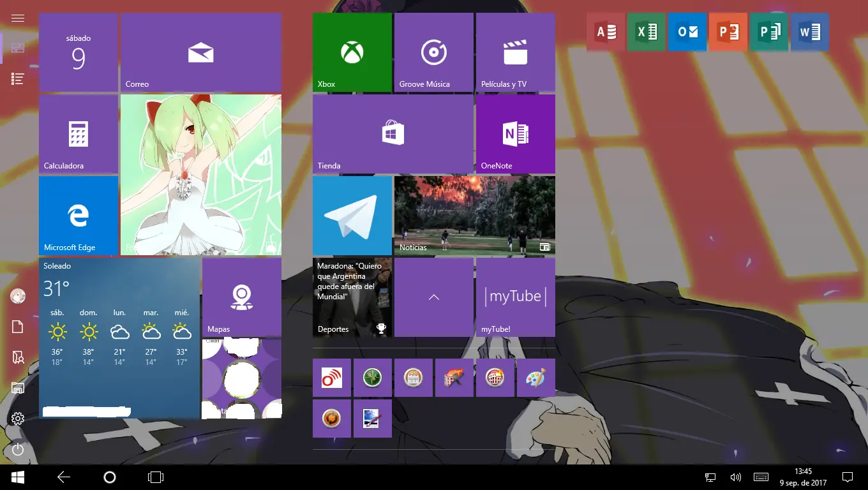Show the touch keyboard from the tray
The height and width of the screenshot is (490, 868).
(x=761, y=477)
